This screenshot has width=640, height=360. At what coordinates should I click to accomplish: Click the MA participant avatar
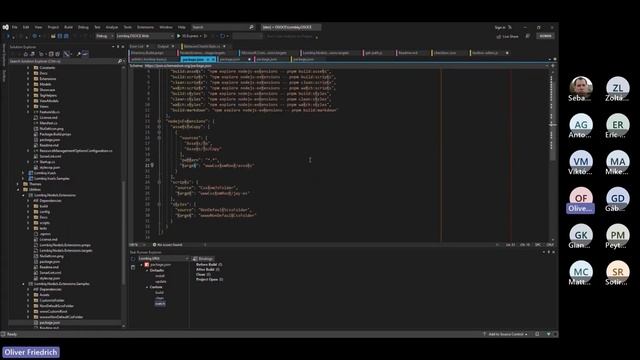[x=618, y=161]
